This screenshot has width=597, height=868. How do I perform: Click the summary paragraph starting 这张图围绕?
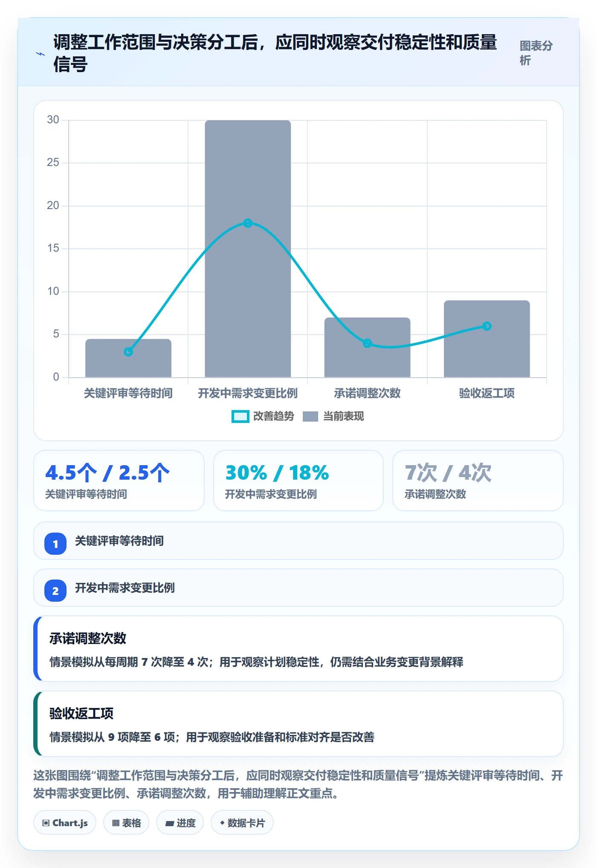[298, 784]
